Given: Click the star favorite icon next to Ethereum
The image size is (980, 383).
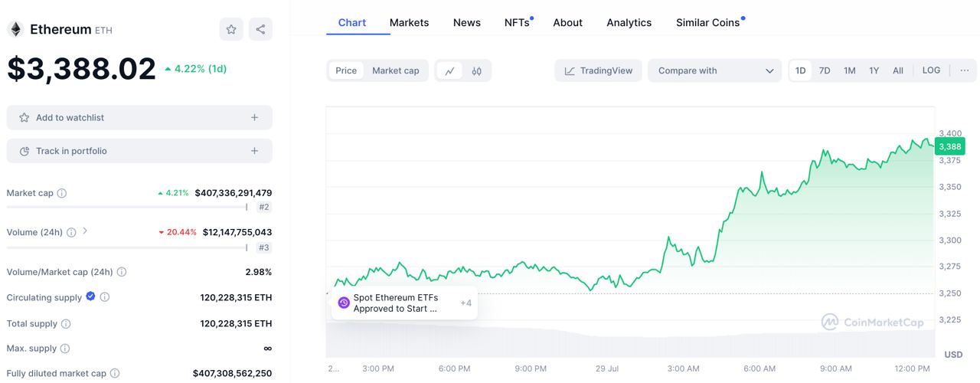Looking at the screenshot, I should tap(231, 29).
